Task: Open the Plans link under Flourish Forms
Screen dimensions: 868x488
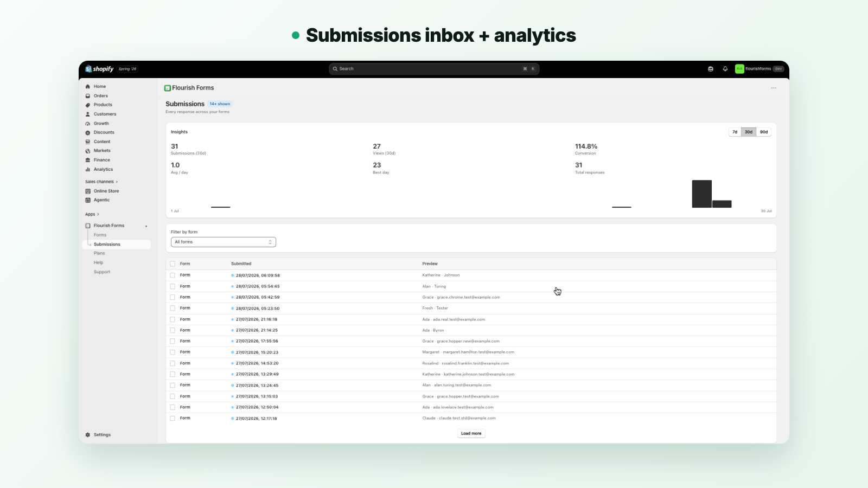Action: (99, 253)
